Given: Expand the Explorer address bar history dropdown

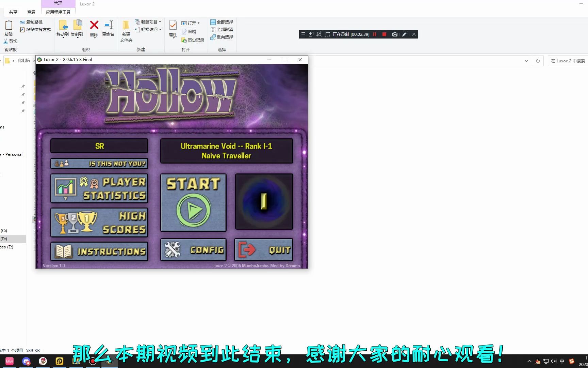Looking at the screenshot, I should 526,61.
